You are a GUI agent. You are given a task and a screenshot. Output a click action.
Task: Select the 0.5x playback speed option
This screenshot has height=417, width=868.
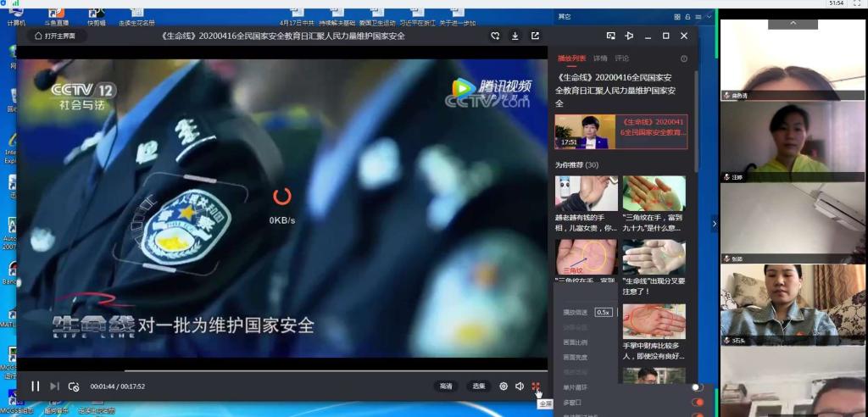coord(604,312)
